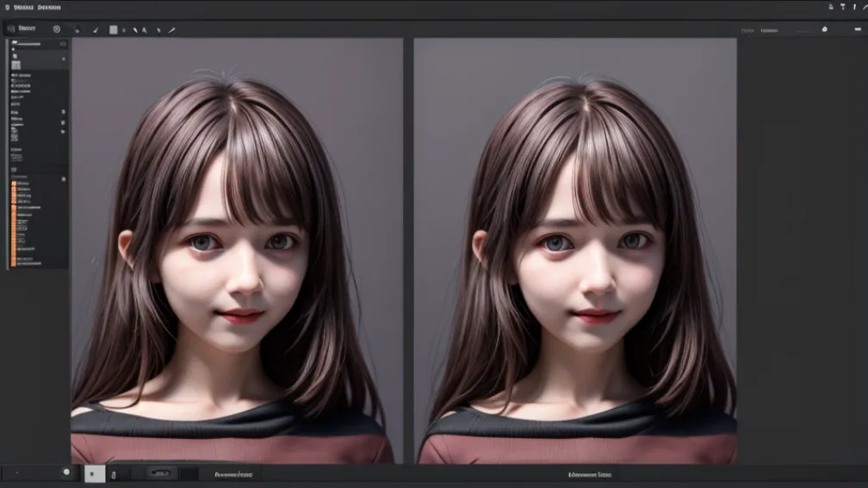Click the icon at the orange list's header

pos(64,179)
